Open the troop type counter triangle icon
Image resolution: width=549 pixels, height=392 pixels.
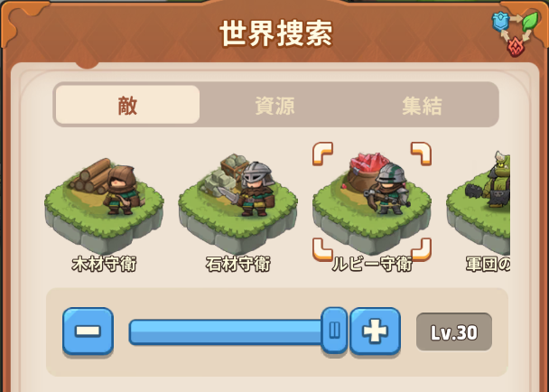click(x=515, y=34)
